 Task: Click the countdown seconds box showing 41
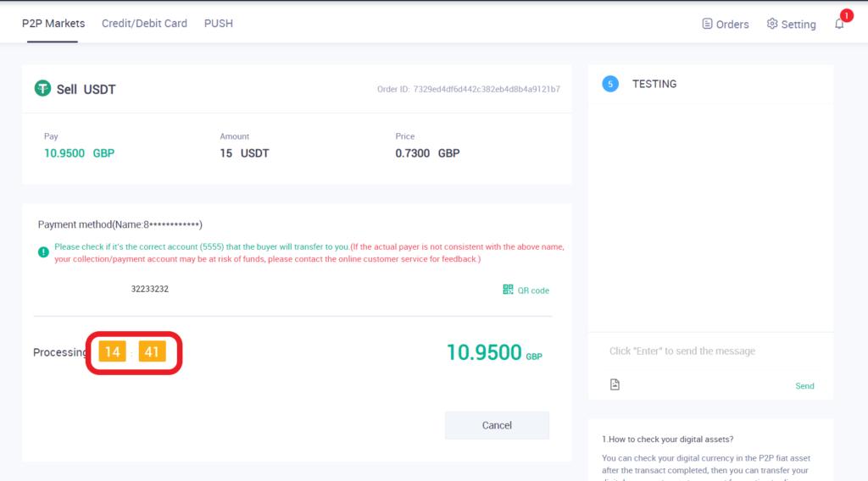pos(152,351)
